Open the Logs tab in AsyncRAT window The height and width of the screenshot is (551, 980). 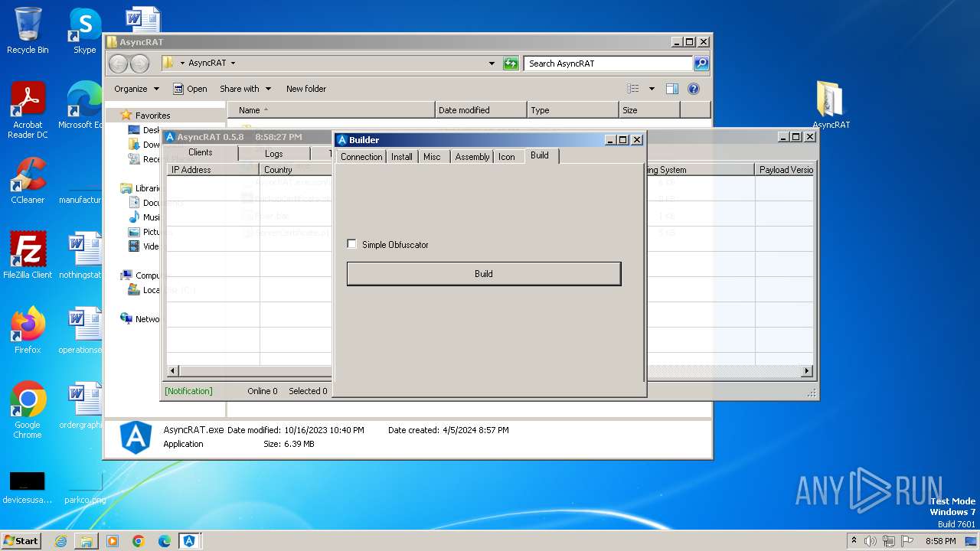274,154
